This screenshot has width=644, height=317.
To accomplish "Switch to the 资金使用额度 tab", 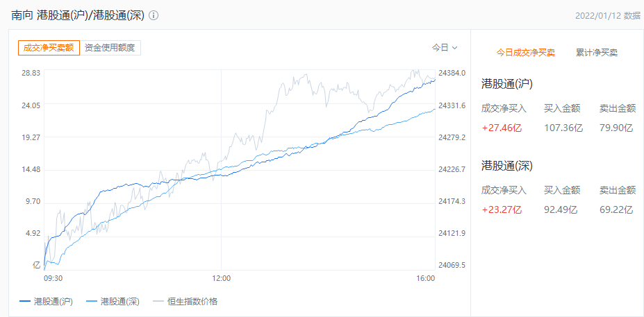I will [x=111, y=48].
